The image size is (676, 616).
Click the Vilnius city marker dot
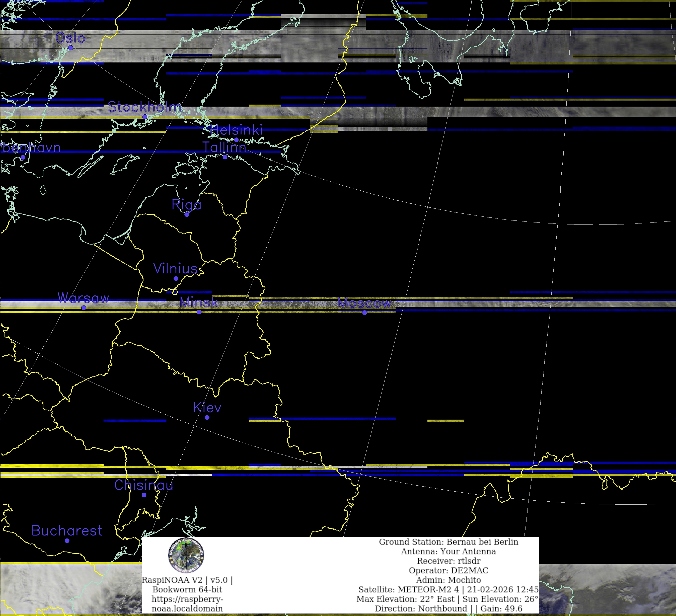(x=176, y=278)
